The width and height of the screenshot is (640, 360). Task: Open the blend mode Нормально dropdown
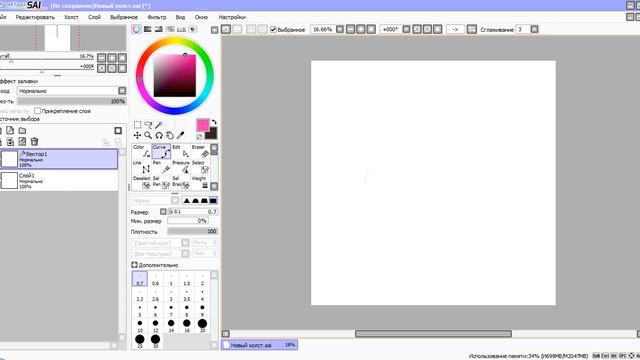[122, 91]
